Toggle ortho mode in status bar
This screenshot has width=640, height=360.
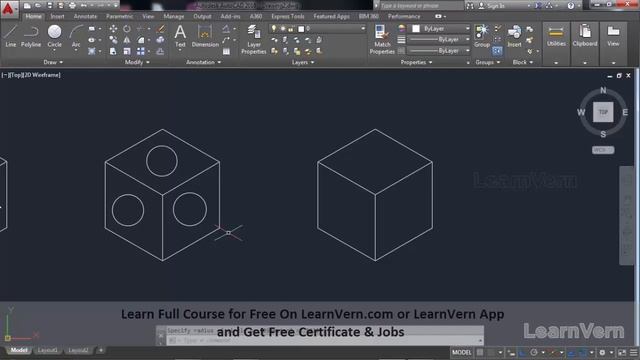coord(522,352)
